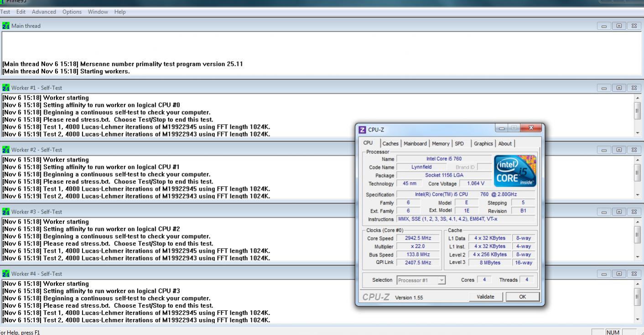Select the CPU tab in CPU-Z
This screenshot has height=335, width=644.
point(368,143)
